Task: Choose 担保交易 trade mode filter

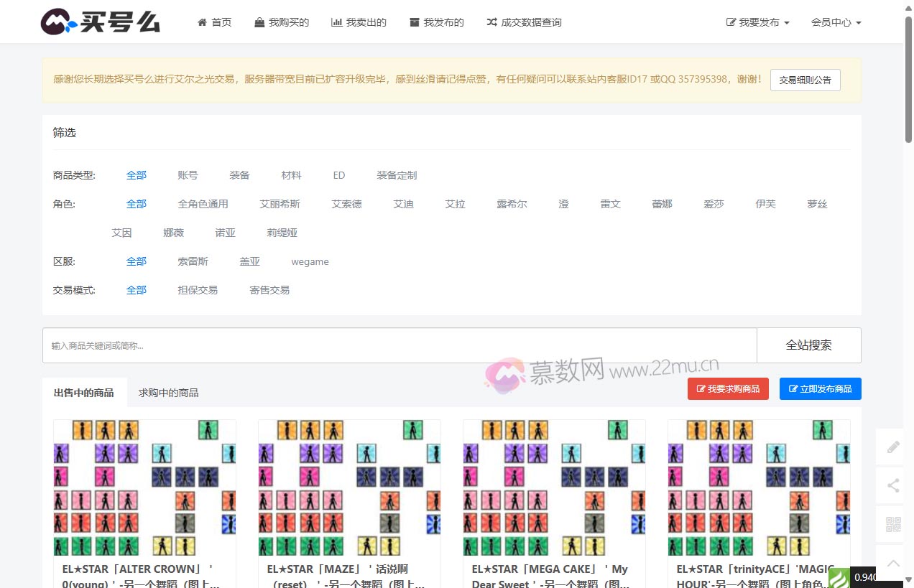Action: pyautogui.click(x=198, y=290)
